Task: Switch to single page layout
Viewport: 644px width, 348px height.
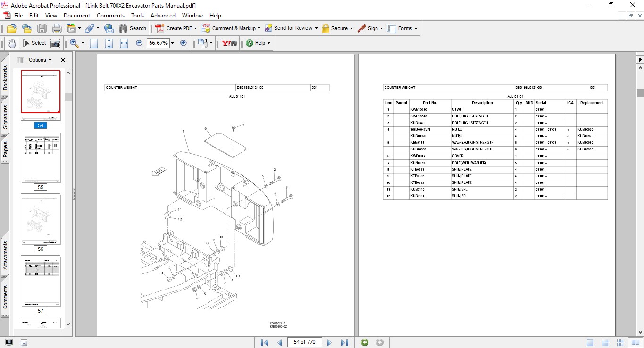Action: click(x=590, y=342)
